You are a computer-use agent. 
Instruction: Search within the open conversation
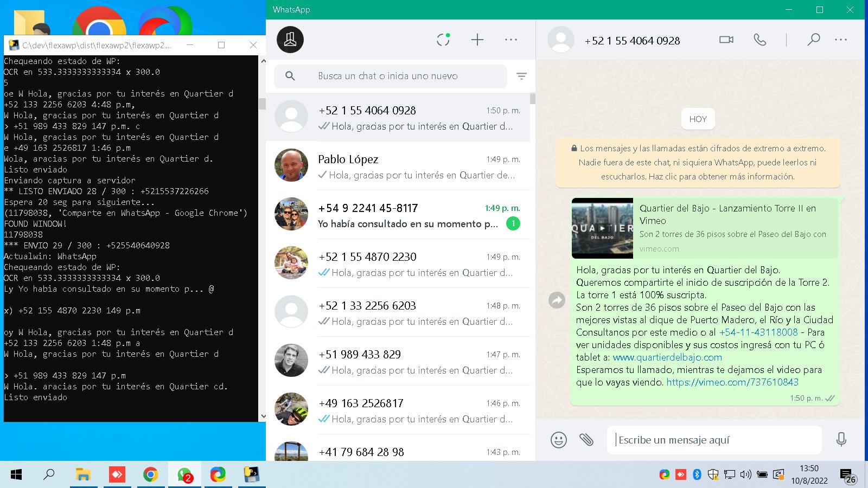pos(813,40)
